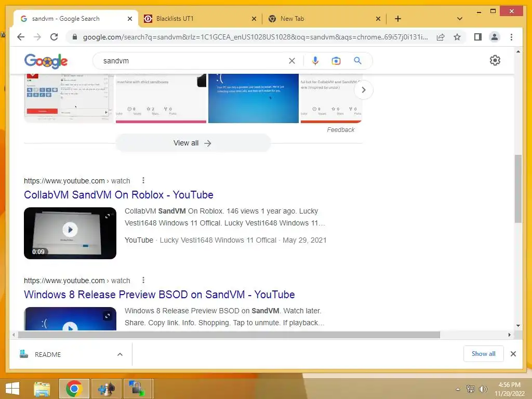Open the Chrome three-dot menu
Screen dimensions: 532x399
pos(511,37)
